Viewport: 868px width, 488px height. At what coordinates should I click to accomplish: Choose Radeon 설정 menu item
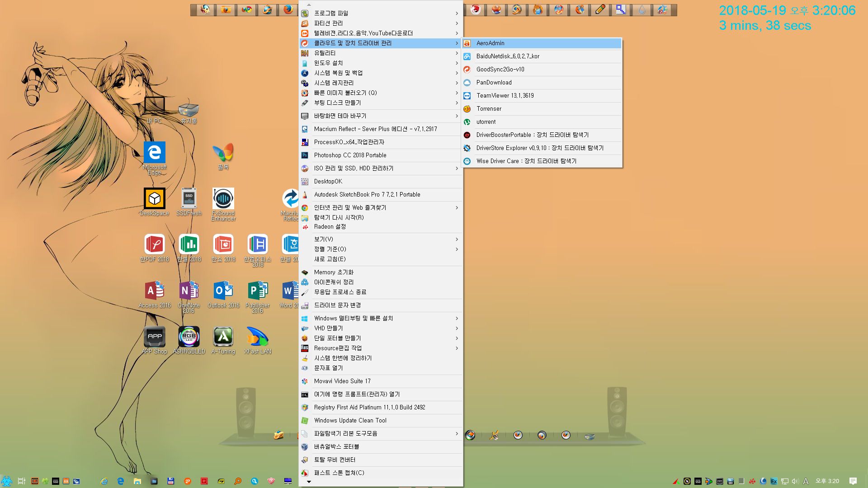point(381,226)
